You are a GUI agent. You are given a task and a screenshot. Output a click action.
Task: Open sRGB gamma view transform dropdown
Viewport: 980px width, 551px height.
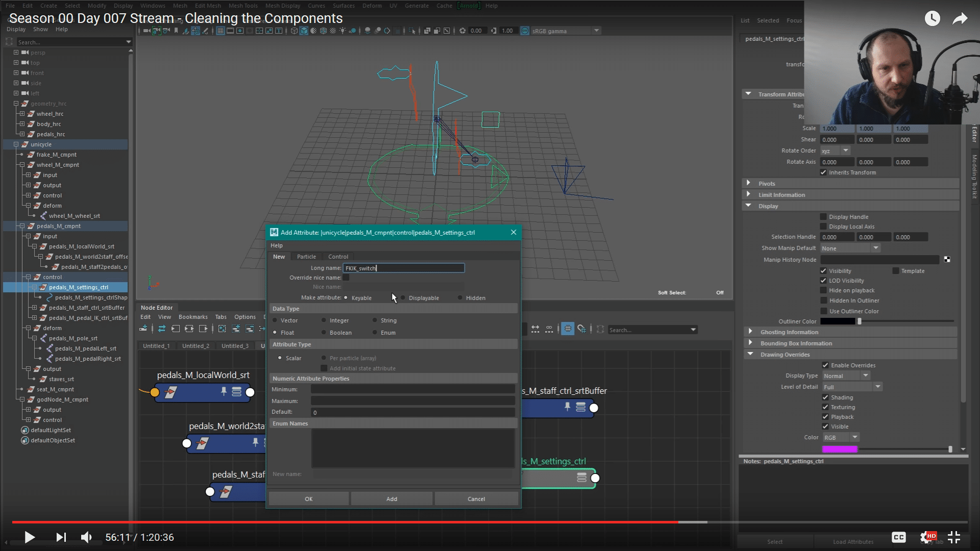pos(566,31)
